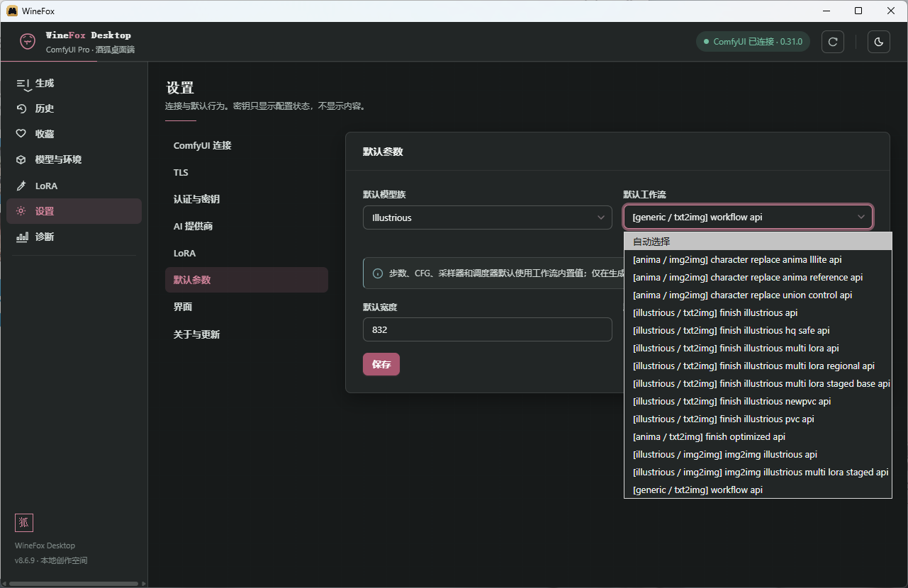
Task: Choose finish illustrious newpvc api option
Action: coord(758,401)
